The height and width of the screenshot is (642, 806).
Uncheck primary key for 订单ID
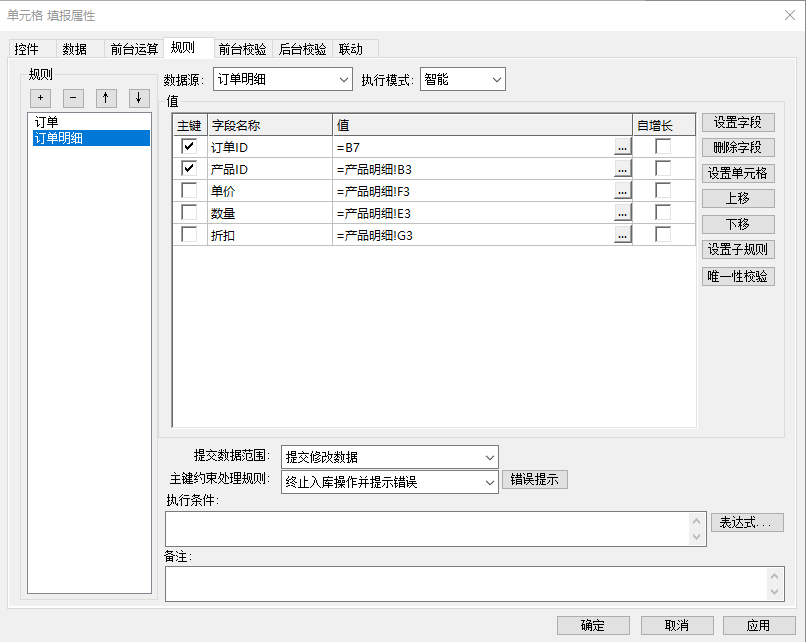tap(189, 147)
